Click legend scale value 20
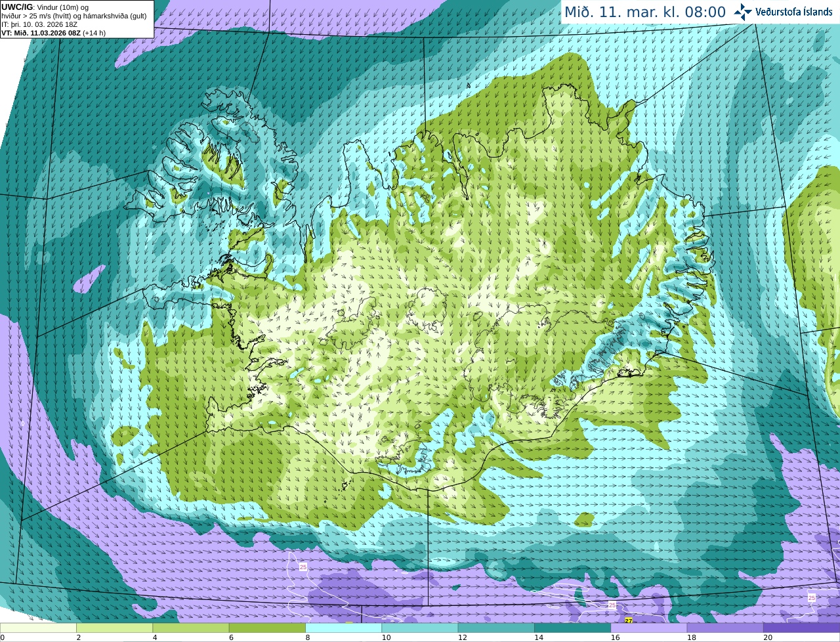Viewport: 840px width, 642px height. pos(768,637)
